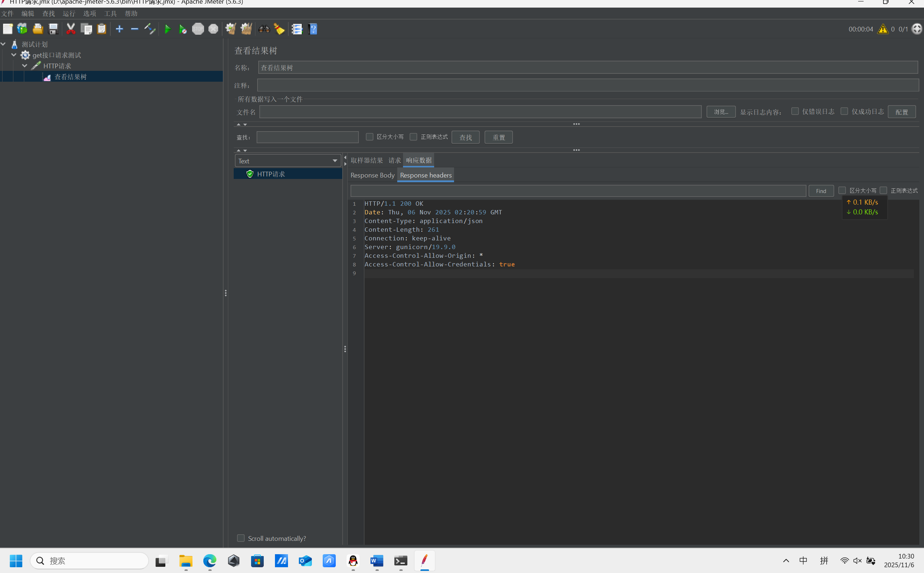Click the scissors Cut icon

tap(71, 29)
